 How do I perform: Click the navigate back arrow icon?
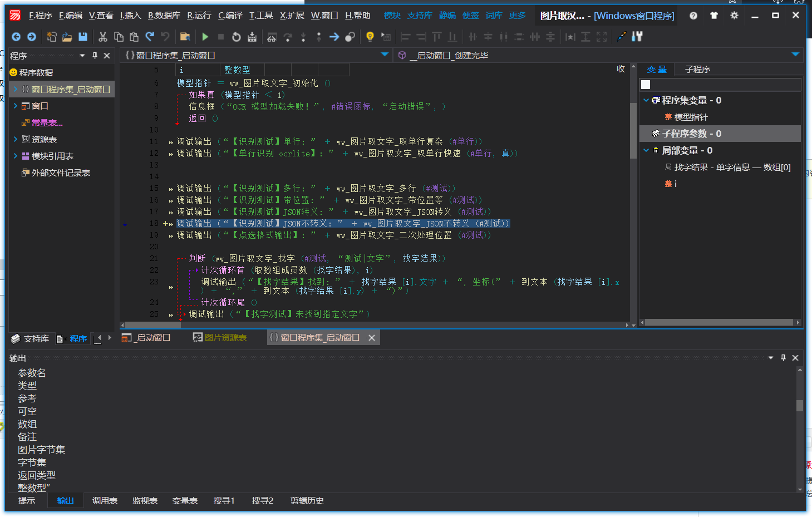(16, 37)
